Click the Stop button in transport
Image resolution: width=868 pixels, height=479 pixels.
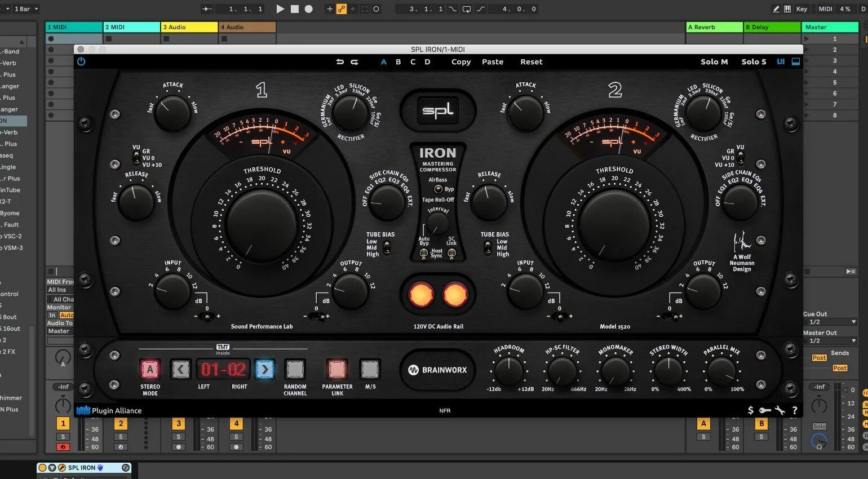pos(295,9)
